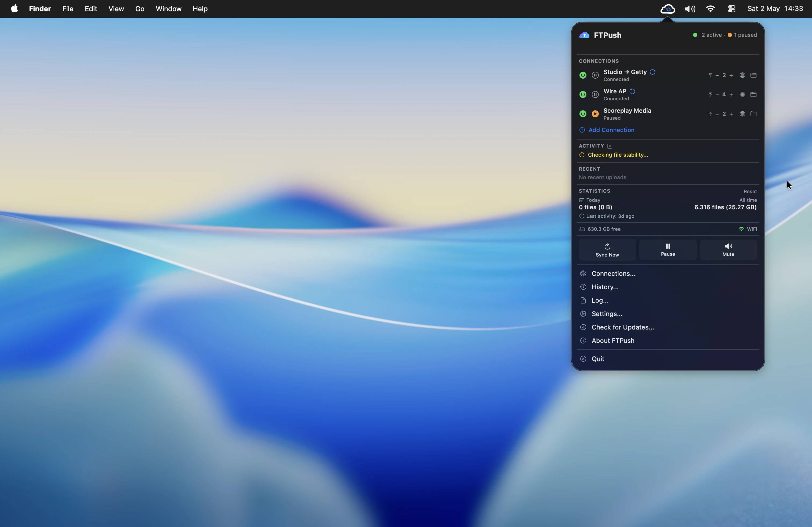Open globe icon for Scoreplay Media
The height and width of the screenshot is (527, 812).
pos(742,114)
